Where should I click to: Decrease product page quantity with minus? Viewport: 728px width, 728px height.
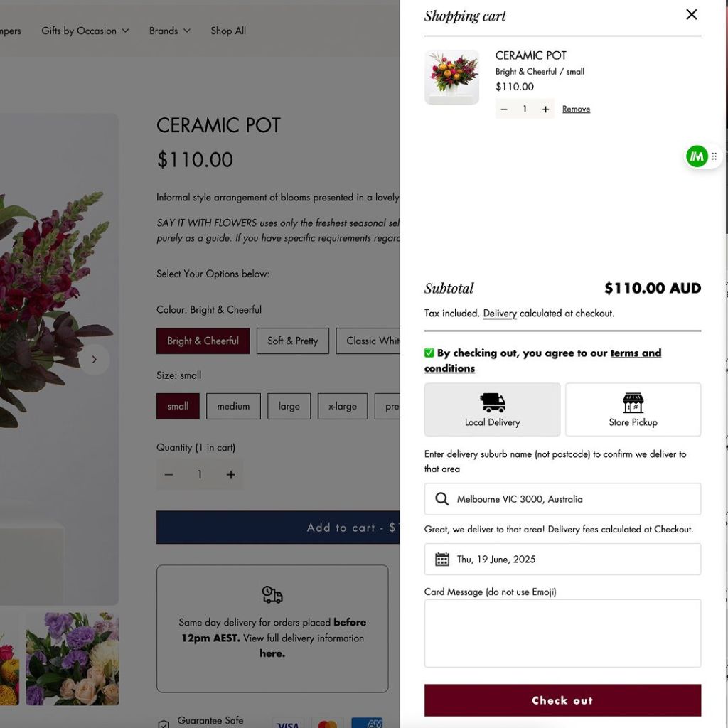(x=168, y=475)
